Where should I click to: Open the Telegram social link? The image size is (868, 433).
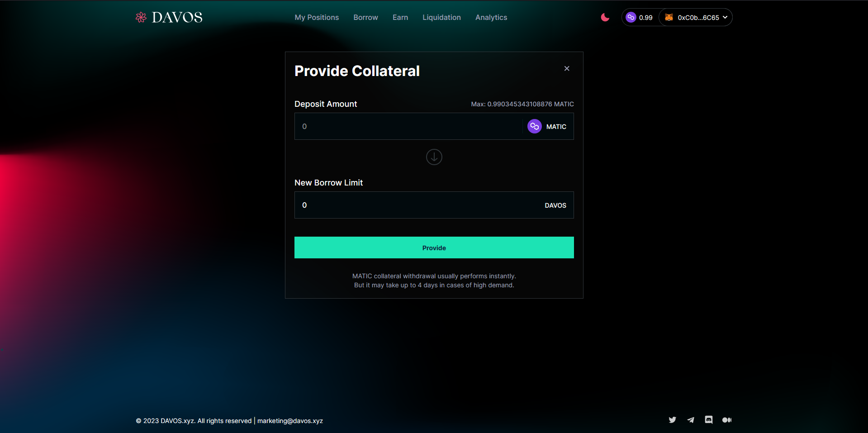pos(690,420)
